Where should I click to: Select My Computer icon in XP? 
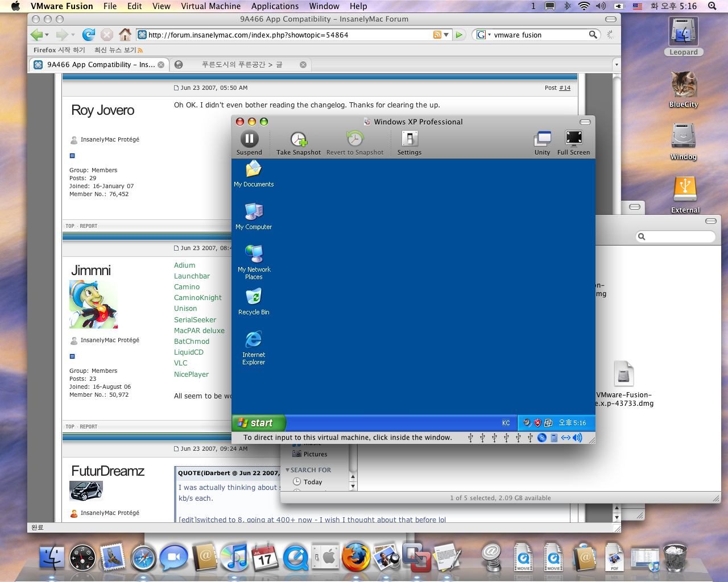(x=254, y=217)
